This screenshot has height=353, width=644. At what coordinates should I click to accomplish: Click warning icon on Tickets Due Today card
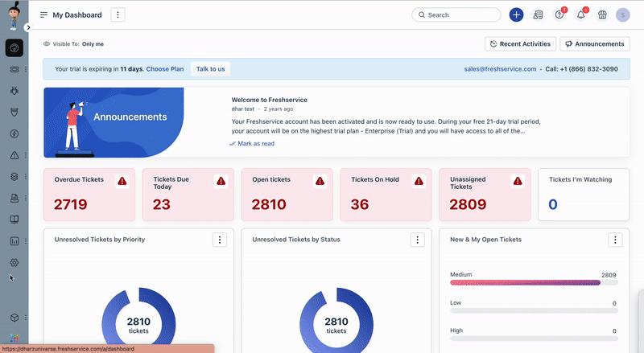221,181
